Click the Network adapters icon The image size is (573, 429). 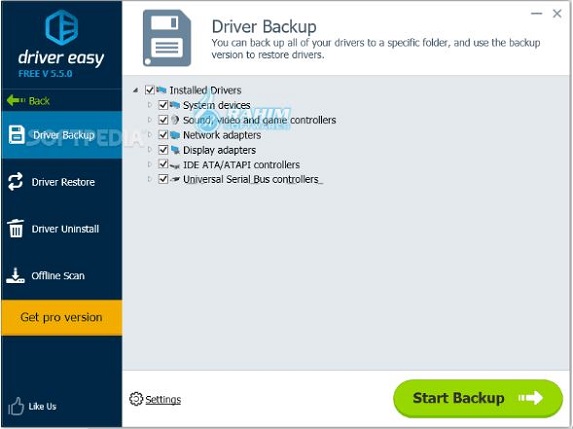click(x=175, y=135)
